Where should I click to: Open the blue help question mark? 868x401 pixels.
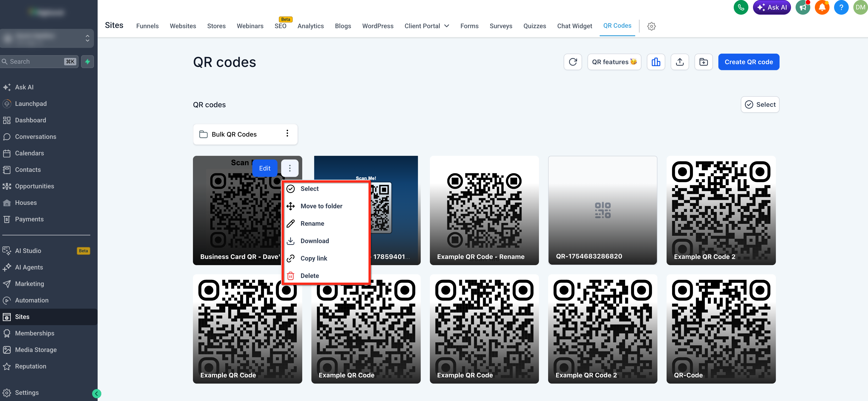[841, 7]
